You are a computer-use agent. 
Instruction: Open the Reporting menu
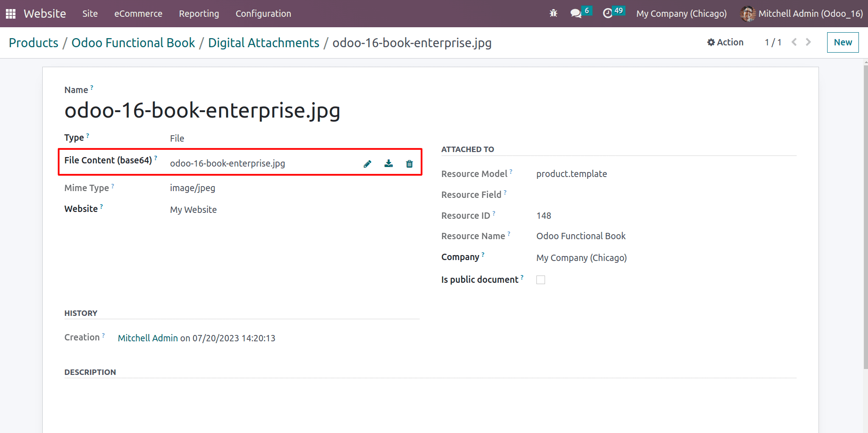pos(199,14)
